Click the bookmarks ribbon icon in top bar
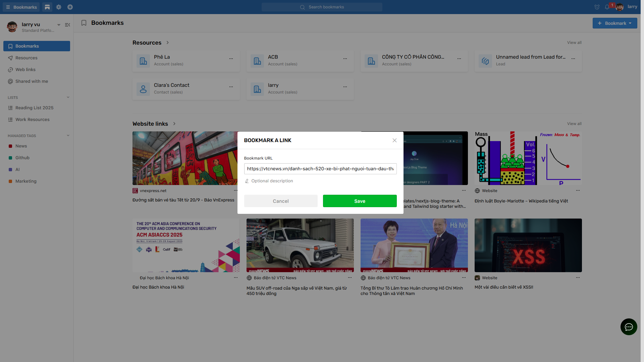 [47, 7]
